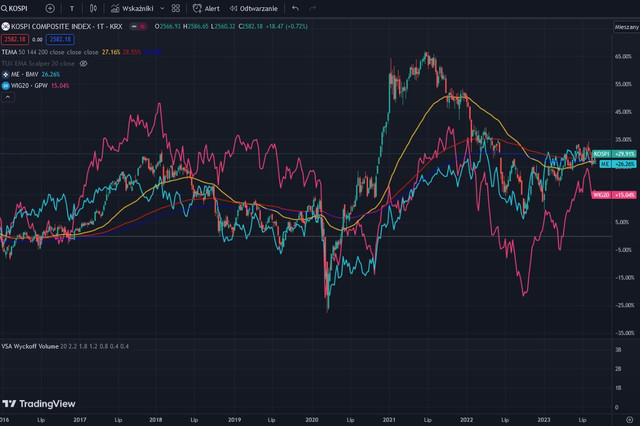640x426 pixels.
Task: Create a new Alert
Action: tap(206, 8)
